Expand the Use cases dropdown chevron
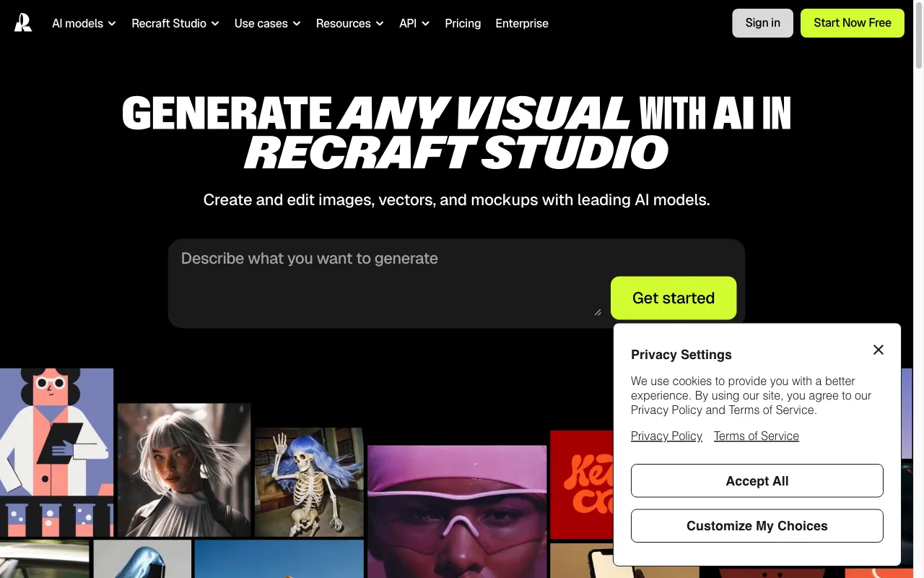 click(x=297, y=24)
